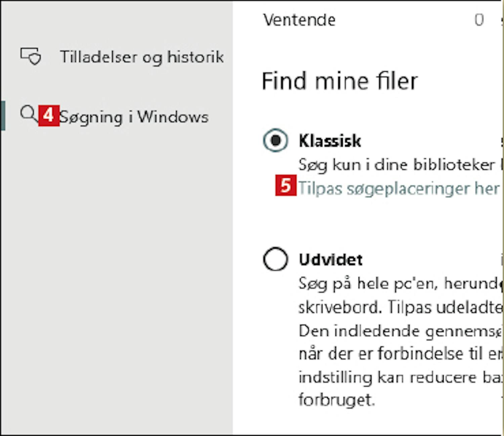Click the Find mine filer heading
The image size is (504, 436).
pyautogui.click(x=340, y=81)
